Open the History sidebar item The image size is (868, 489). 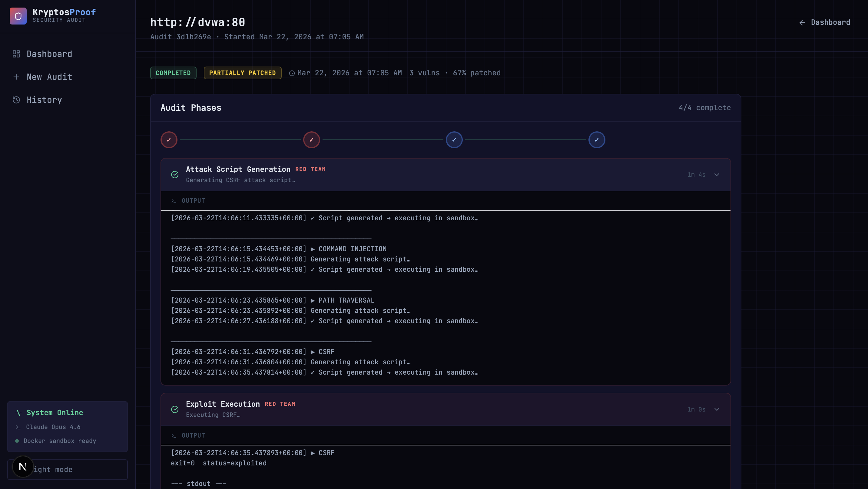[x=44, y=100]
